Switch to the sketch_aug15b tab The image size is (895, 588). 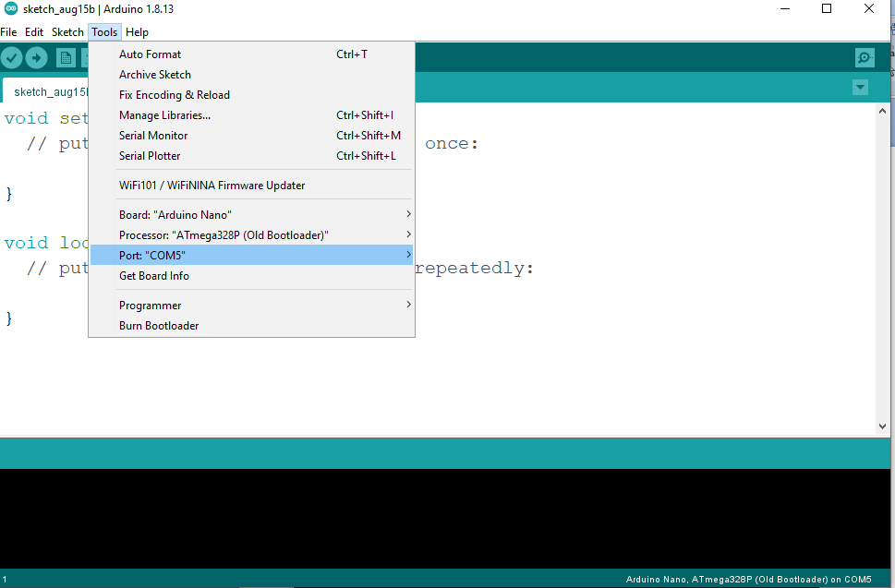coord(45,91)
